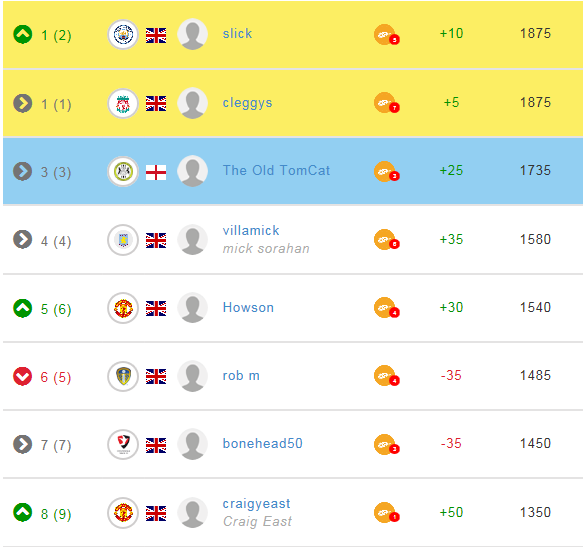Image resolution: width=583 pixels, height=547 pixels.
Task: Click the England flag beside The Old TomCat
Action: tap(156, 173)
